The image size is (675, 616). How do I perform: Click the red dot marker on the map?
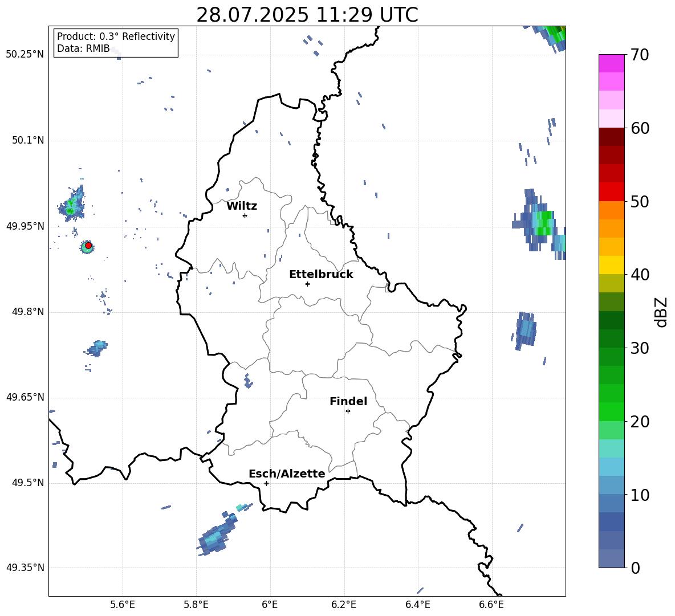[88, 246]
